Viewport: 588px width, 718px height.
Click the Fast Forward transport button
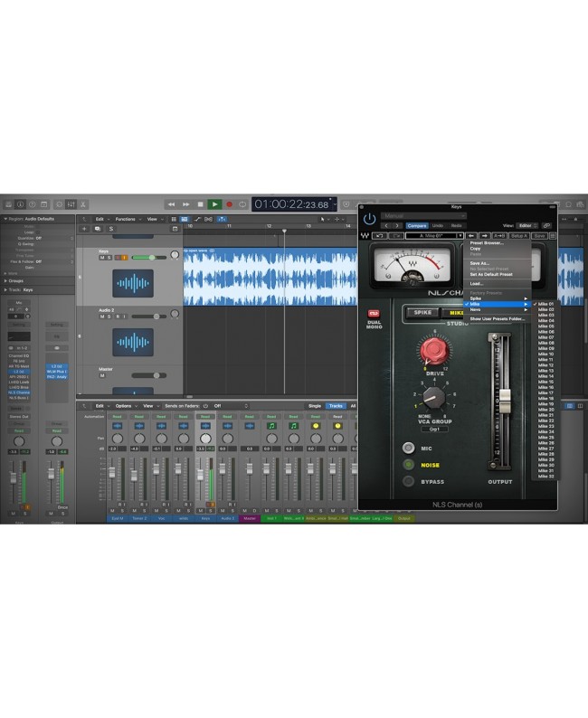click(x=186, y=204)
